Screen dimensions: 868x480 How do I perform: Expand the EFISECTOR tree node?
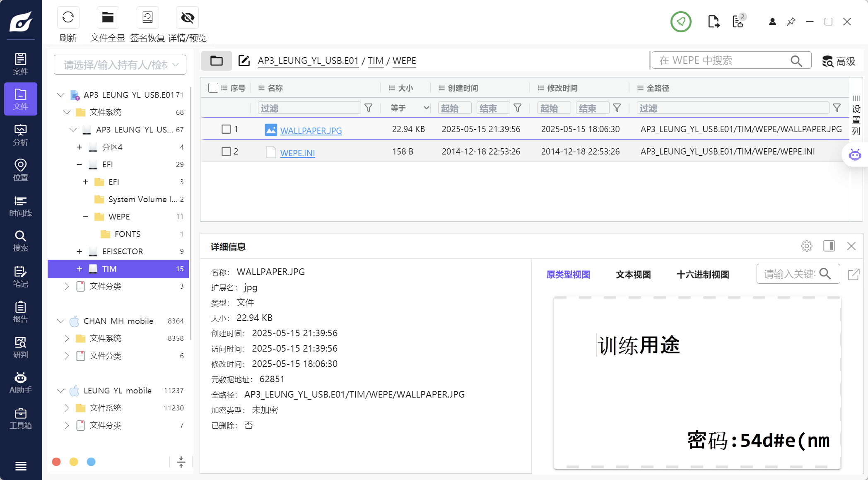(x=79, y=251)
